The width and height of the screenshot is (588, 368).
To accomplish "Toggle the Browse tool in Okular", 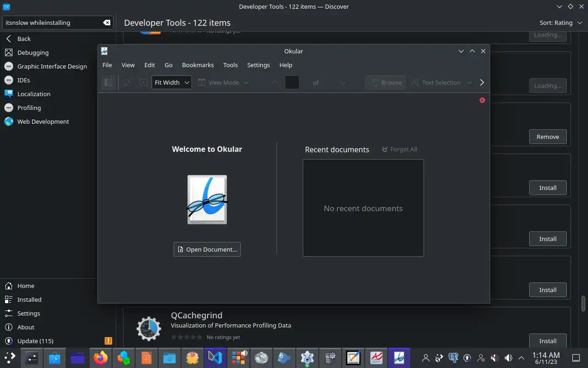I will [x=386, y=82].
